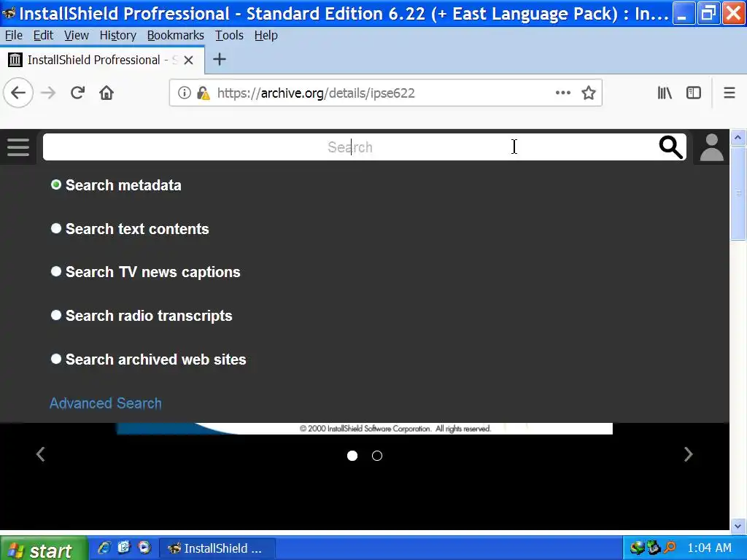This screenshot has width=747, height=560.
Task: Open the Bookmarks menu
Action: click(175, 35)
